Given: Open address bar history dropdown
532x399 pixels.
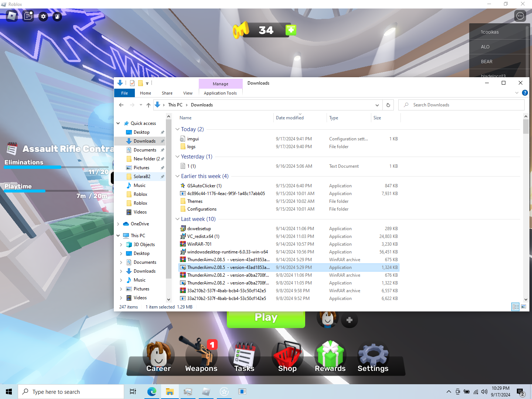Looking at the screenshot, I should (377, 105).
